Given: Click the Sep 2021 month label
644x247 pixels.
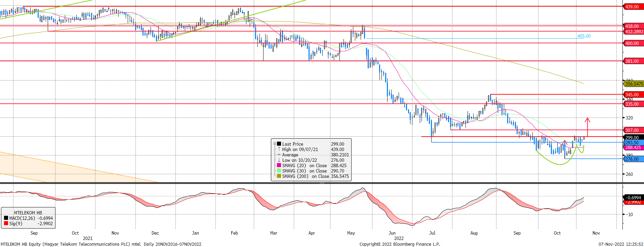Looking at the screenshot, I should [x=34, y=233].
